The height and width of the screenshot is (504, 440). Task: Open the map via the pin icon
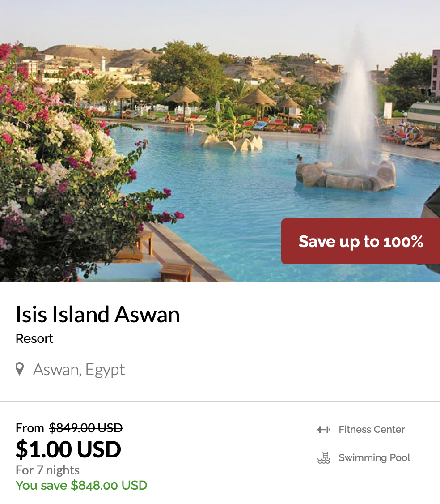pos(20,369)
